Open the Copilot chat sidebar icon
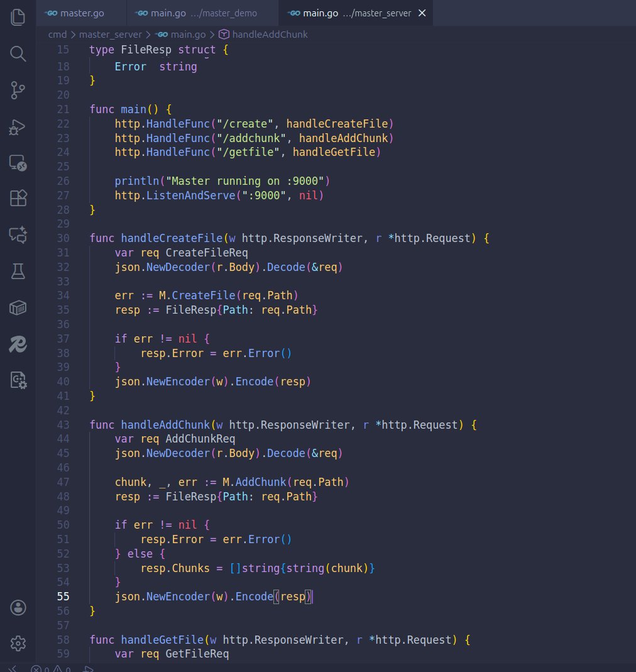This screenshot has width=636, height=672. [x=18, y=234]
